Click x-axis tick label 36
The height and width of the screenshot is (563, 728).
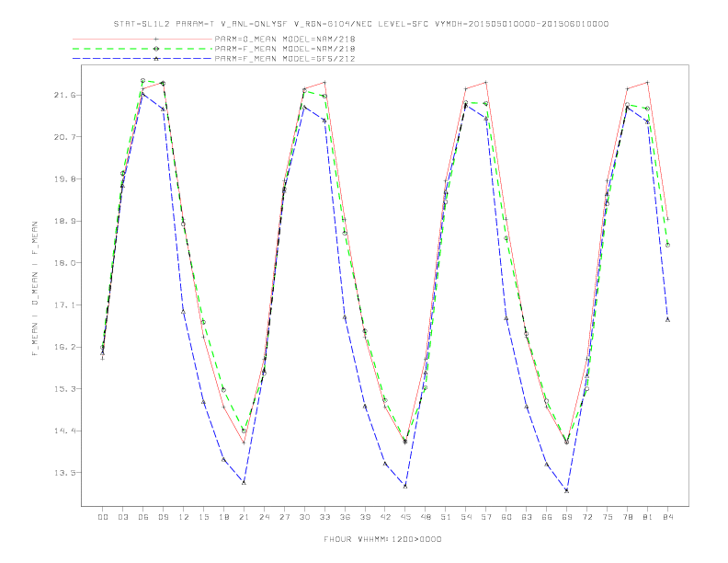(345, 517)
